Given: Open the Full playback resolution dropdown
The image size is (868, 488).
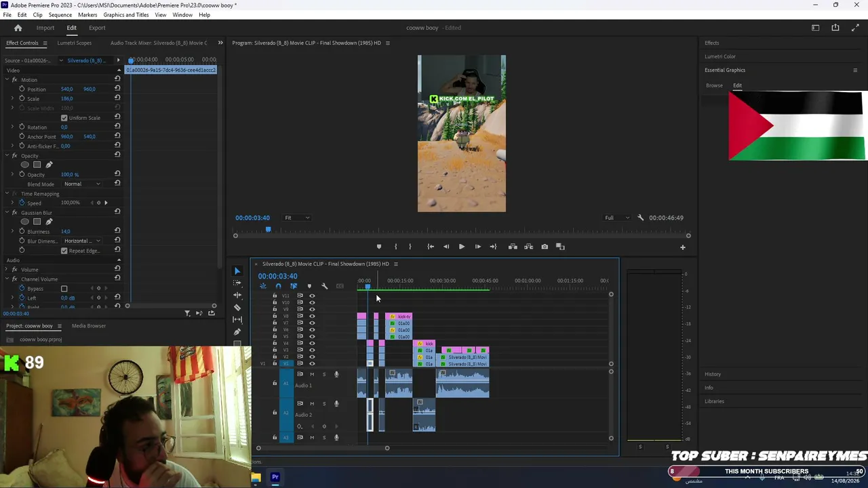Looking at the screenshot, I should point(617,218).
